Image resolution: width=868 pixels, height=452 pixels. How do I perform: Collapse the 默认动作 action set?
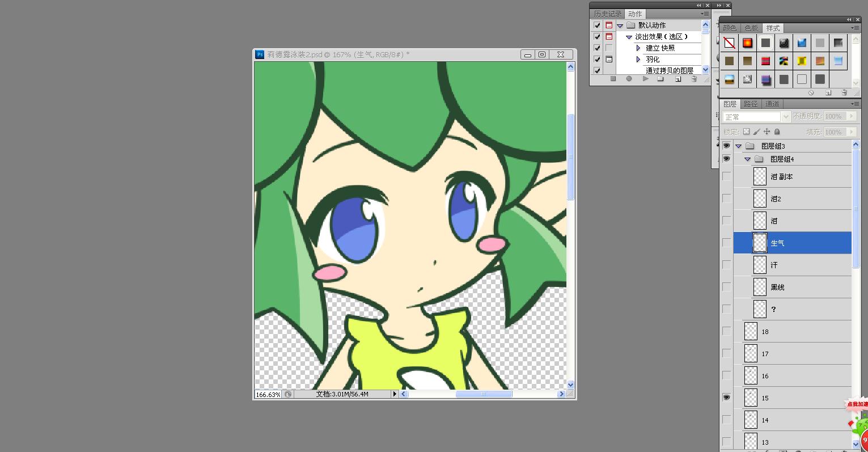pos(620,26)
